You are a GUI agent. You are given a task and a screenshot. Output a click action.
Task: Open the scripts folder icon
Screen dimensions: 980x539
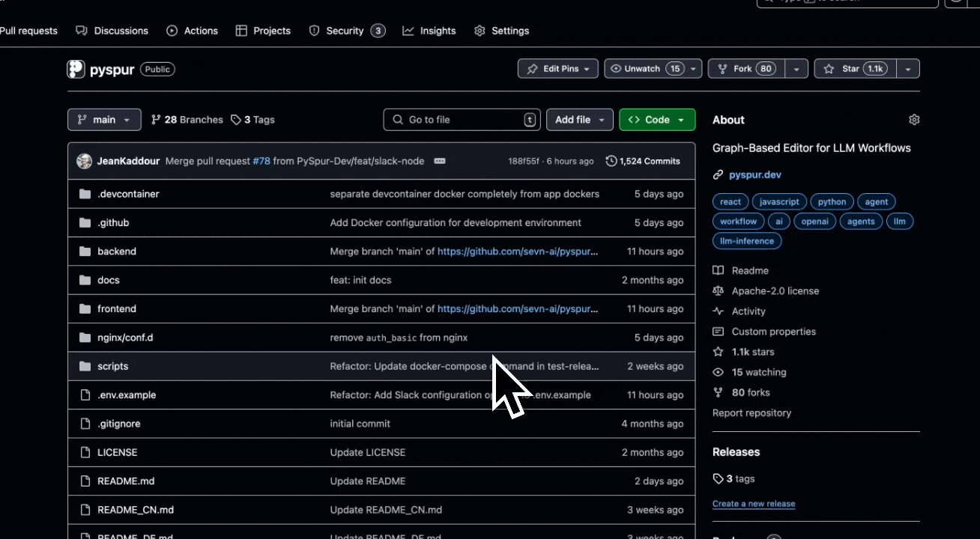[85, 366]
